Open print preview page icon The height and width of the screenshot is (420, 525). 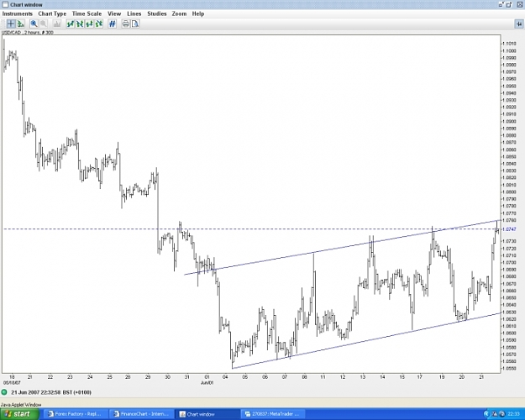click(135, 24)
